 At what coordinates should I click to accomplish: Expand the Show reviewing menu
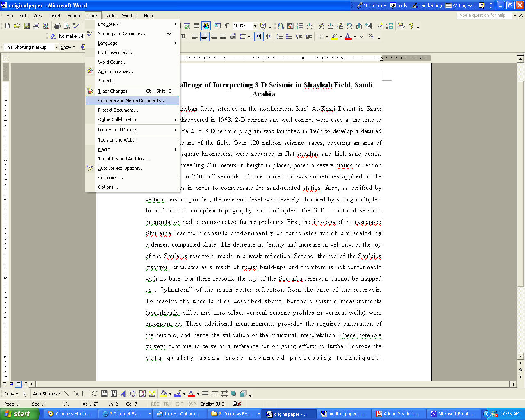[68, 47]
